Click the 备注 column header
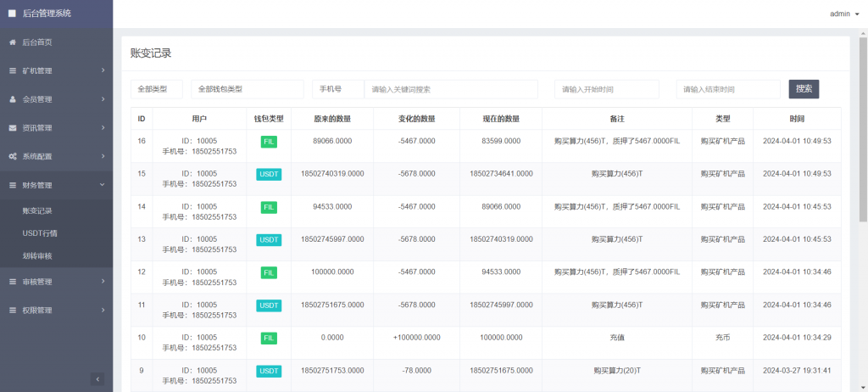This screenshot has width=868, height=392. click(617, 119)
